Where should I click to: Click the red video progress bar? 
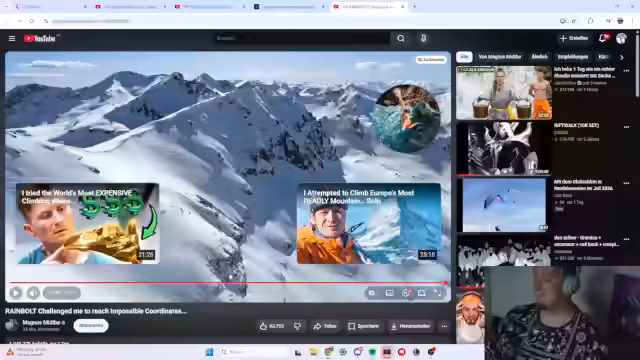pyautogui.click(x=227, y=282)
